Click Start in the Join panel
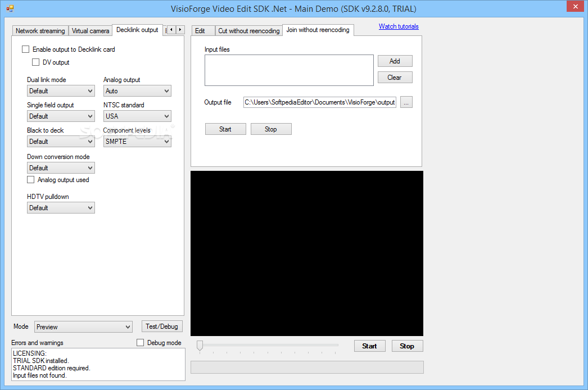This screenshot has width=588, height=390. click(225, 129)
